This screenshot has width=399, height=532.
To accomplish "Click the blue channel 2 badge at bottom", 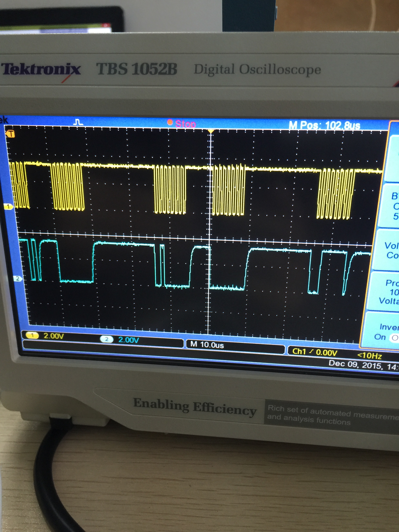I will click(x=107, y=339).
